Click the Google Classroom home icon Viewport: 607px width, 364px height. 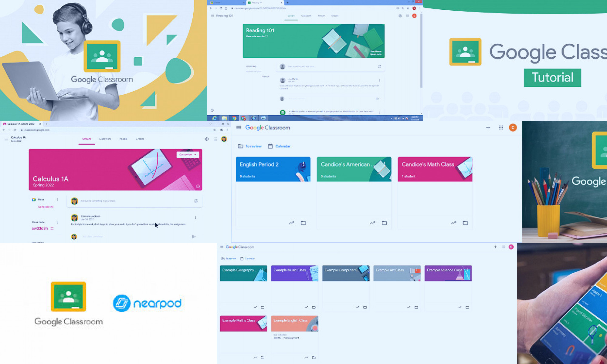tap(267, 127)
